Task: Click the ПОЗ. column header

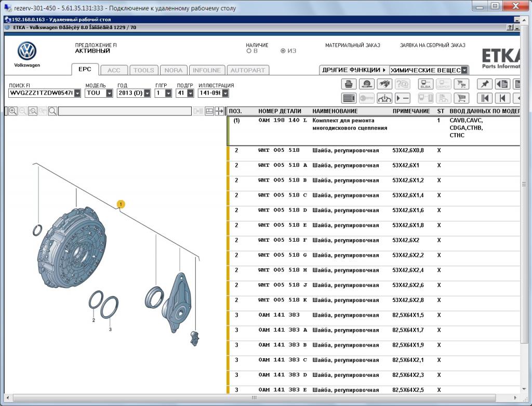Action: point(235,111)
